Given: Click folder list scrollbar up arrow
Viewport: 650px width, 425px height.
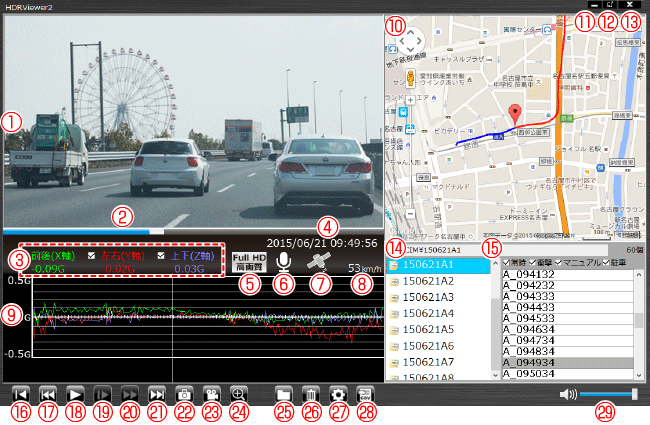Looking at the screenshot, I should pos(495,264).
